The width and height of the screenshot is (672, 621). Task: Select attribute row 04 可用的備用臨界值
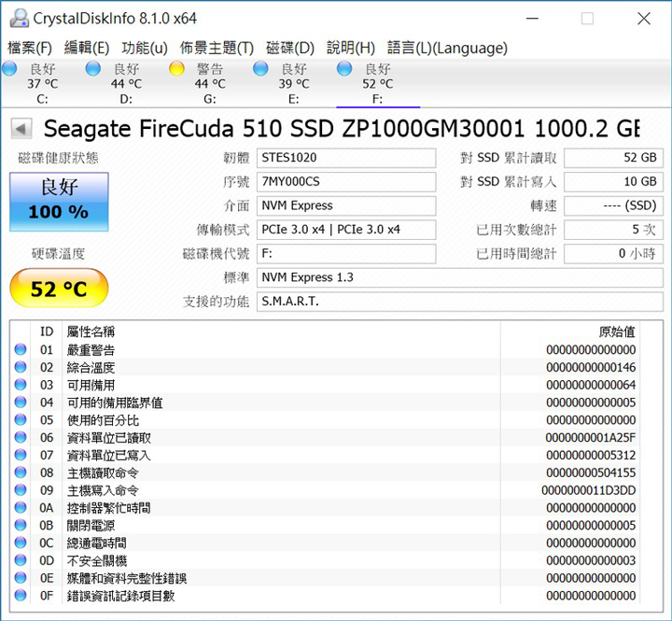click(x=326, y=402)
